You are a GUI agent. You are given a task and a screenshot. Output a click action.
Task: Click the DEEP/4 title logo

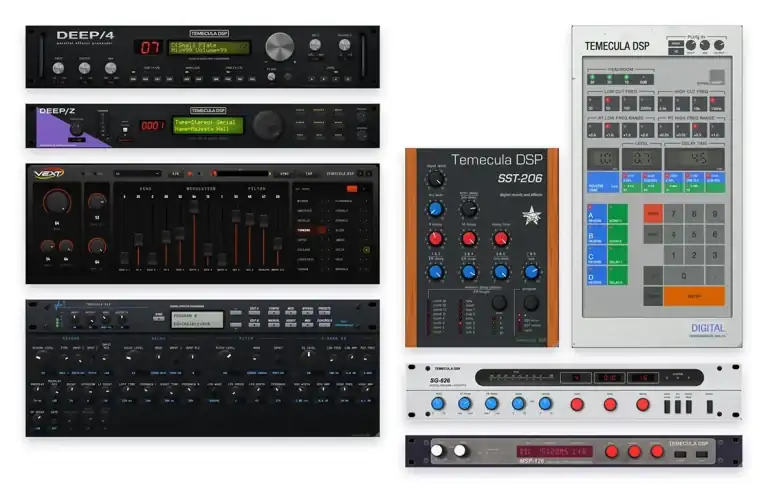(x=85, y=35)
